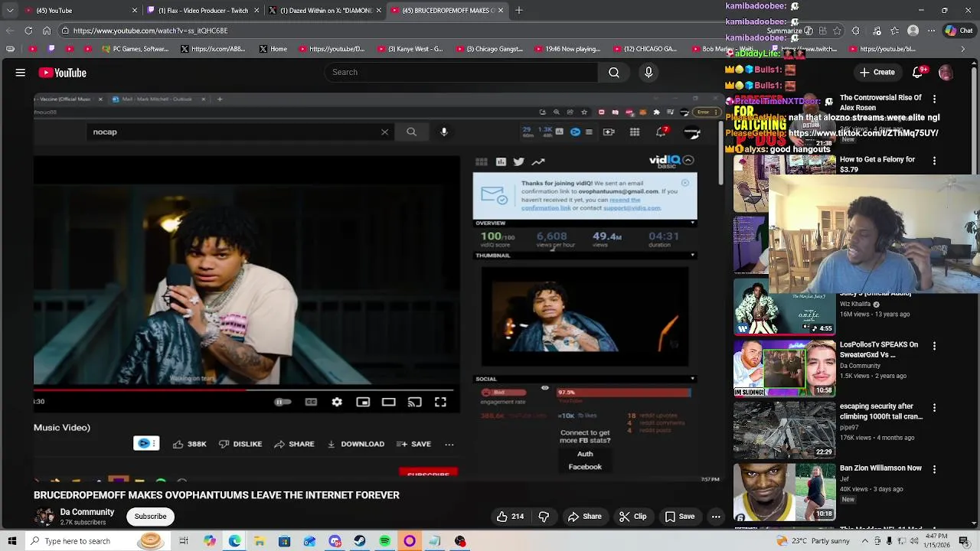Open Task View on the taskbar

[x=184, y=541]
